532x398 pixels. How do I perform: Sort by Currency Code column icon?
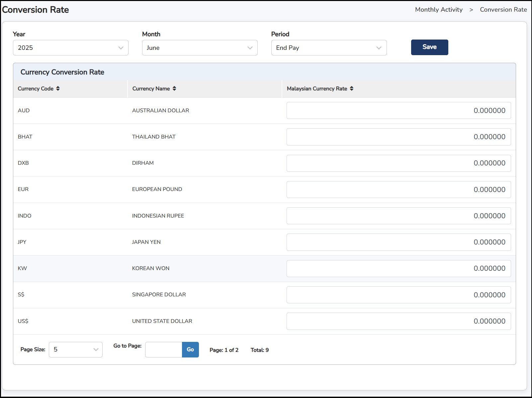click(x=58, y=88)
